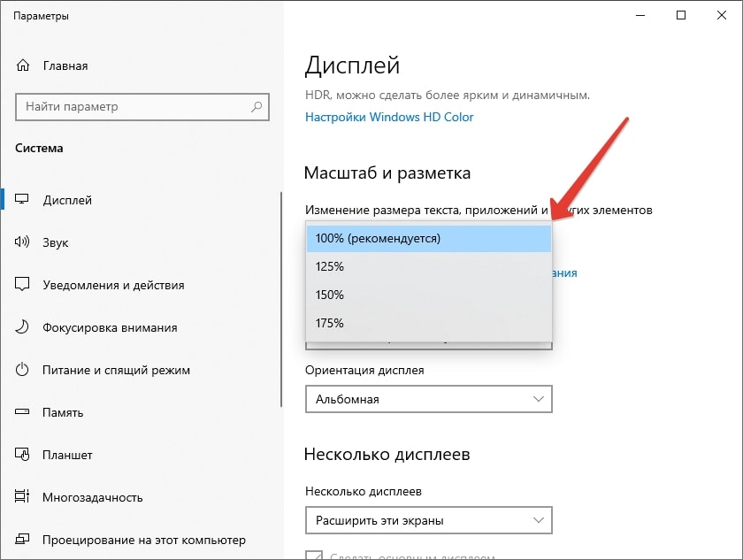743x560 pixels.
Task: Toggle the checkbox under the multiple displays dropdown
Action: (313, 556)
